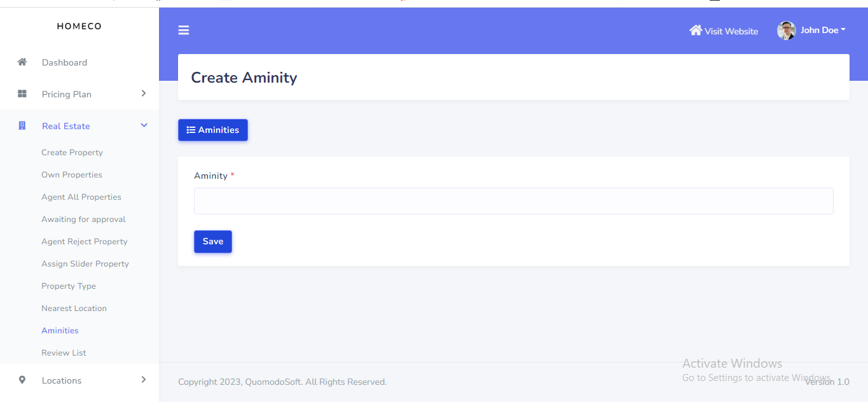The image size is (868, 402).
Task: Open the John Doe user dropdown
Action: click(823, 31)
